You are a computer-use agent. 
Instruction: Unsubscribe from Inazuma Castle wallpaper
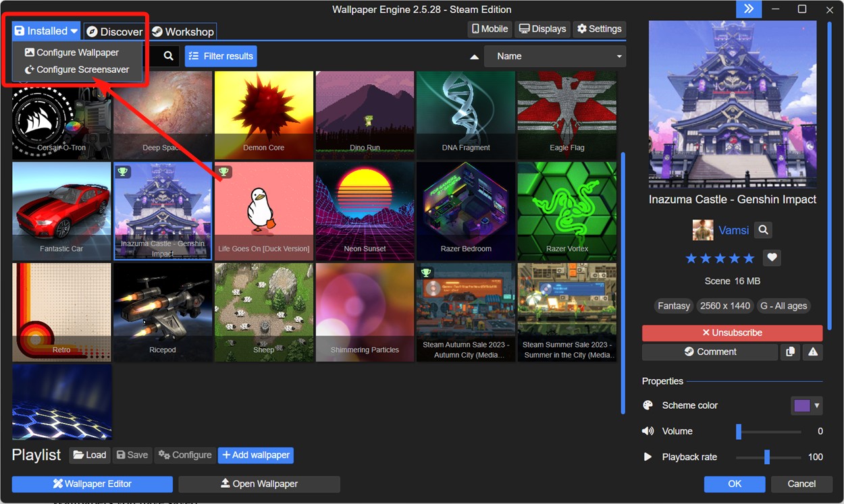[732, 332]
